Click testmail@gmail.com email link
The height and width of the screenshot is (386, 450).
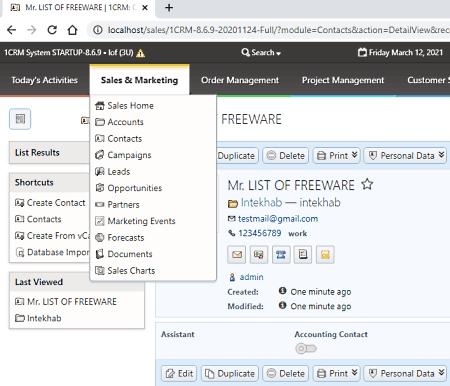[278, 219]
